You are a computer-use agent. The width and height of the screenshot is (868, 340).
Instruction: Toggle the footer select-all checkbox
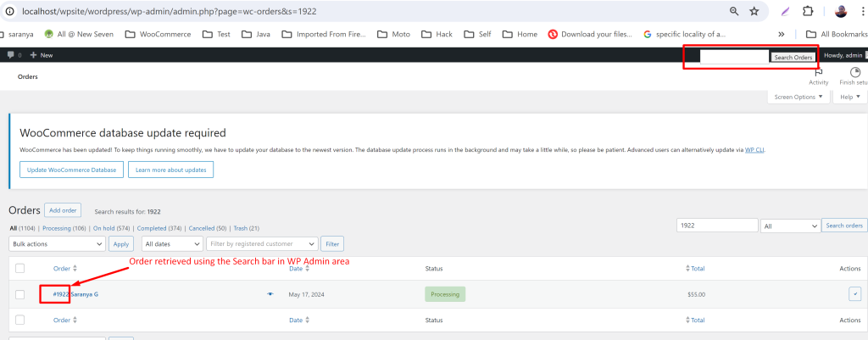[20, 320]
